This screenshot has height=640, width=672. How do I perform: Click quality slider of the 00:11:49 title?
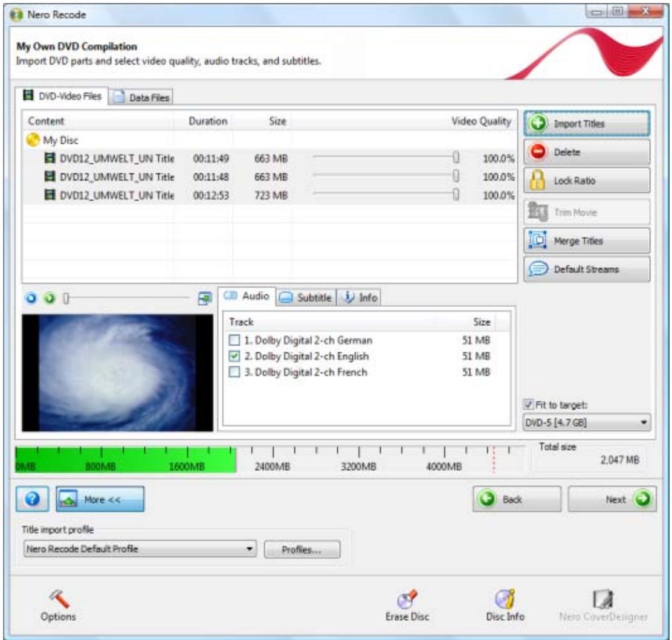tap(456, 157)
